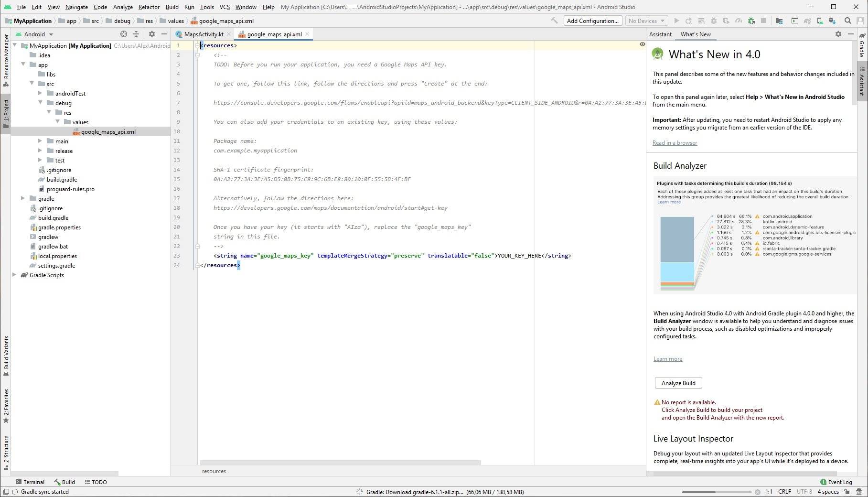This screenshot has height=497, width=868.
Task: Collapse the debug folder
Action: pyautogui.click(x=40, y=103)
